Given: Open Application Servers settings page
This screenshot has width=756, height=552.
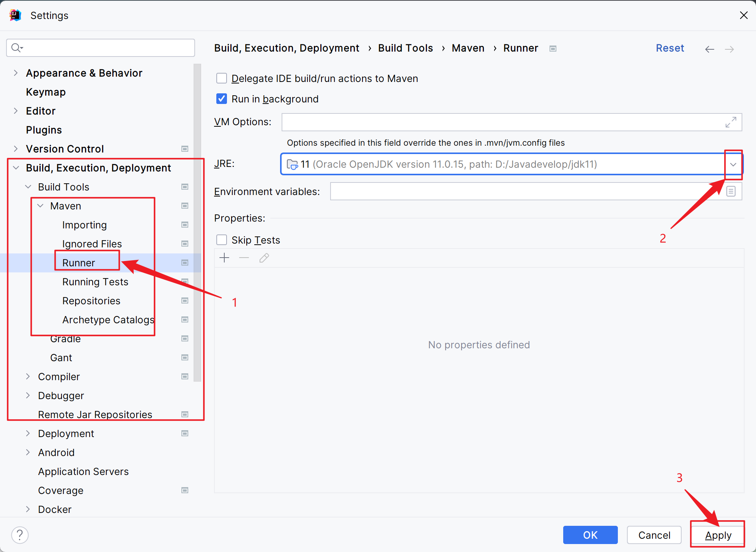Looking at the screenshot, I should [83, 471].
